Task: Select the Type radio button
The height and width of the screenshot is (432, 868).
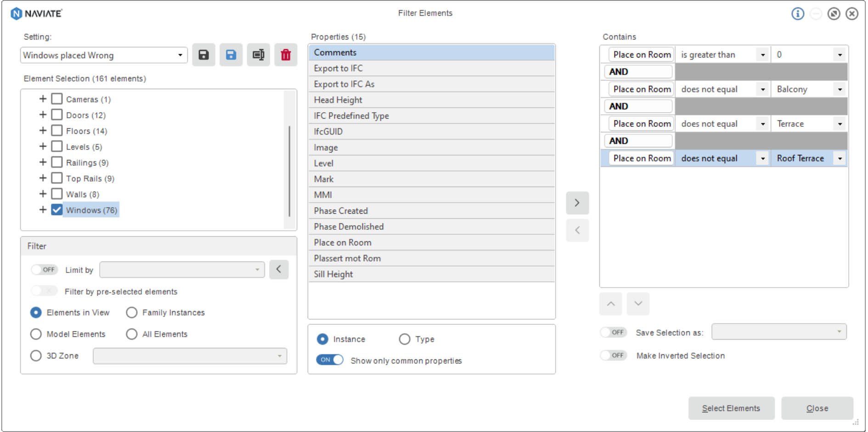Action: click(405, 339)
